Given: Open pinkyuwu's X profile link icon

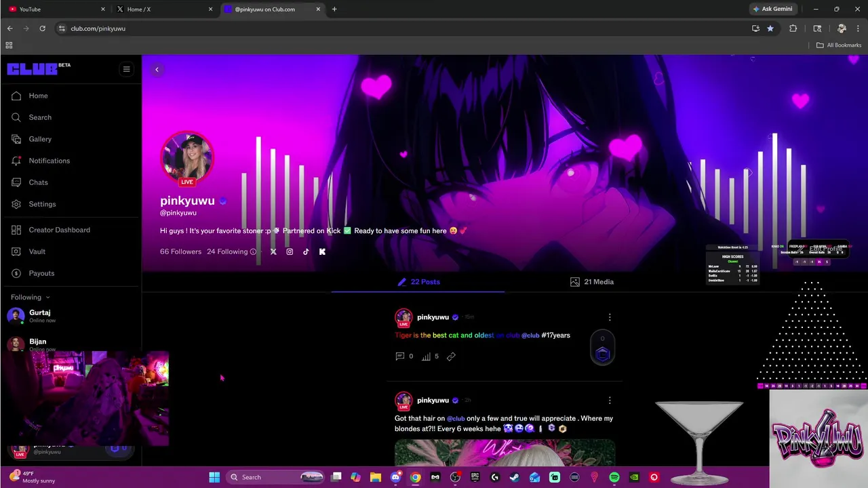Looking at the screenshot, I should [273, 251].
